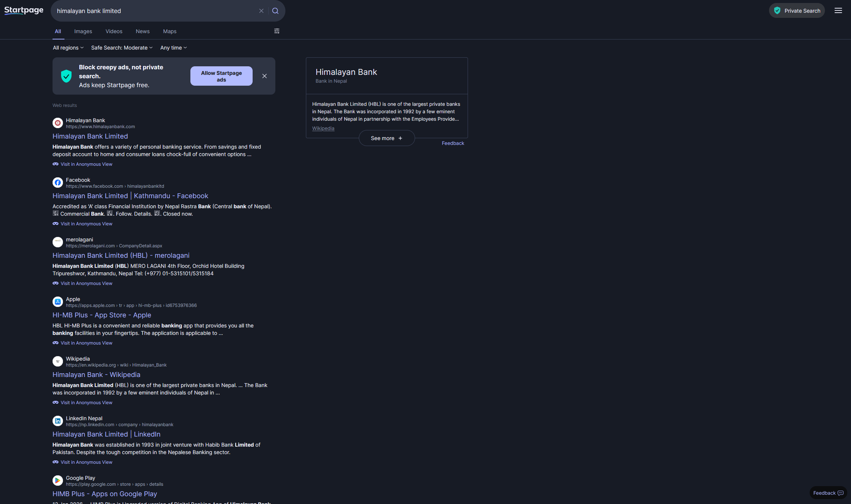
Task: Click the Himalayan Bank knowledge panel title
Action: coord(346,72)
